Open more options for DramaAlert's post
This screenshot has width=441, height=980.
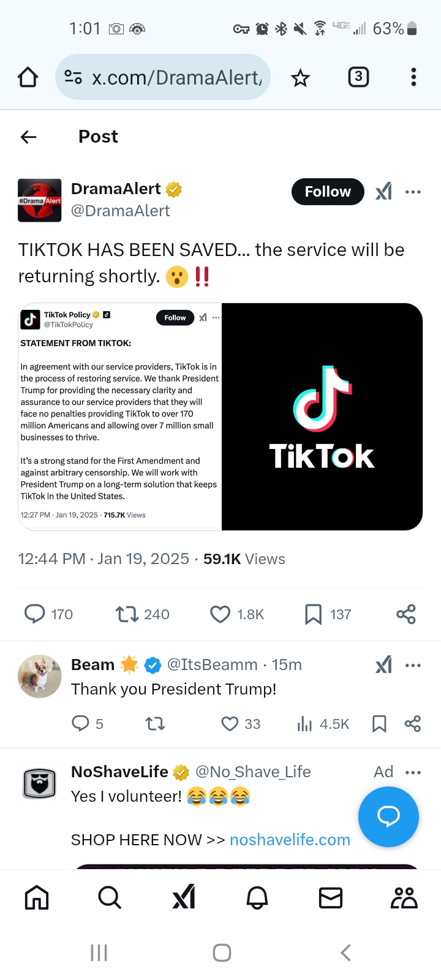pos(413,192)
